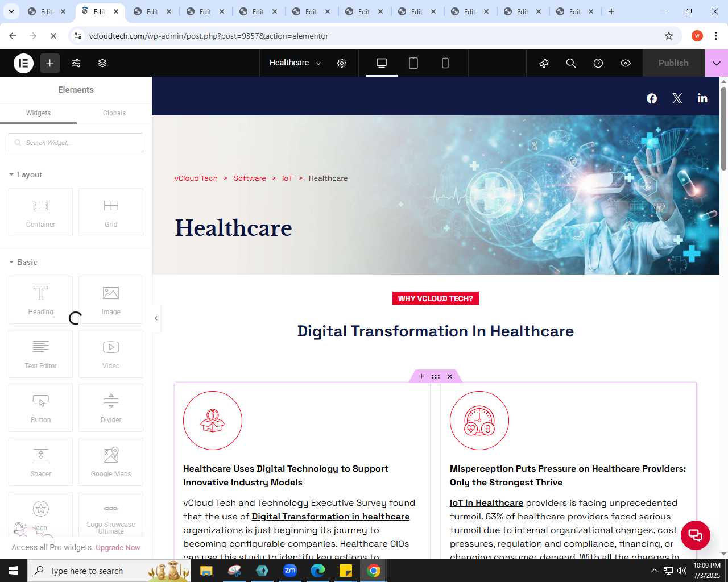Open the Healthcare document dropdown
The height and width of the screenshot is (582, 728).
[295, 63]
